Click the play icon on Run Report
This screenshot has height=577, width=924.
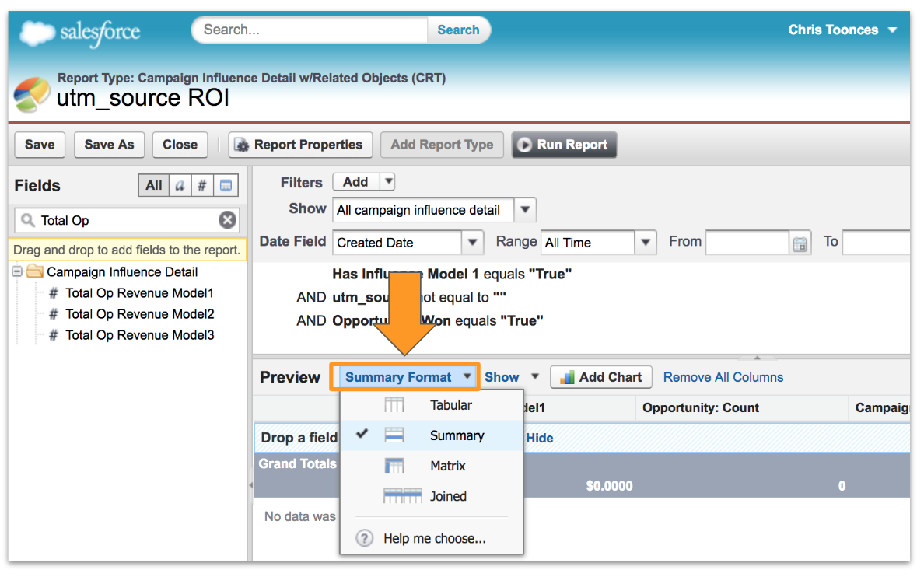524,145
